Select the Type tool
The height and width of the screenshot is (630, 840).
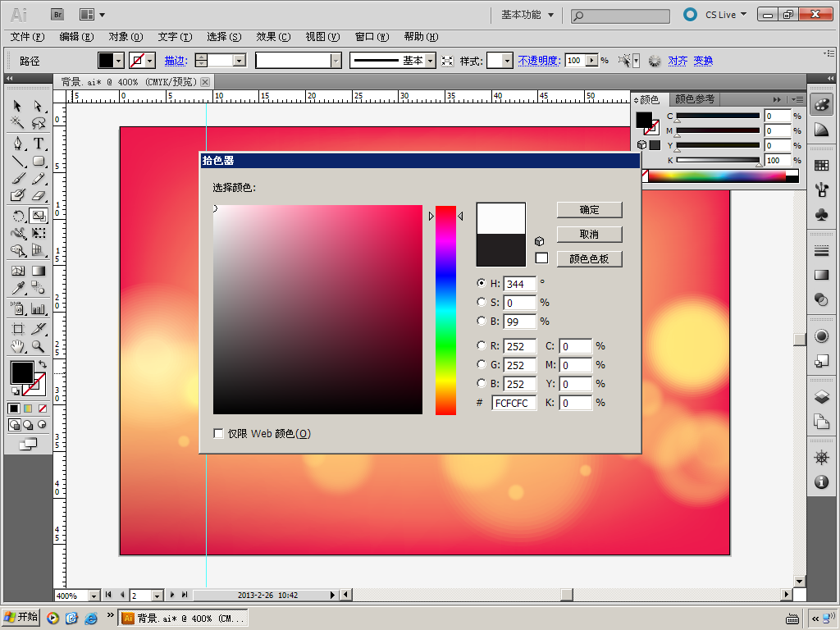[x=38, y=144]
